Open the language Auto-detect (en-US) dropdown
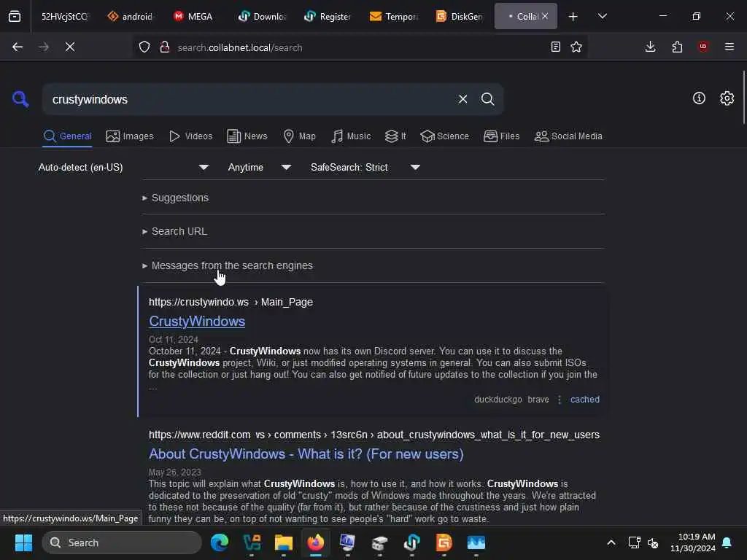747x560 pixels. pos(123,167)
